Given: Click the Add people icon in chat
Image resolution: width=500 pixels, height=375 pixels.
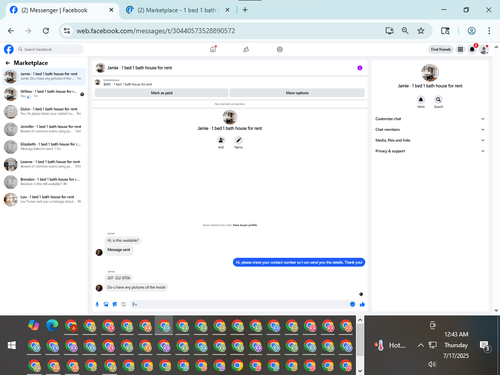Looking at the screenshot, I should pos(221,140).
